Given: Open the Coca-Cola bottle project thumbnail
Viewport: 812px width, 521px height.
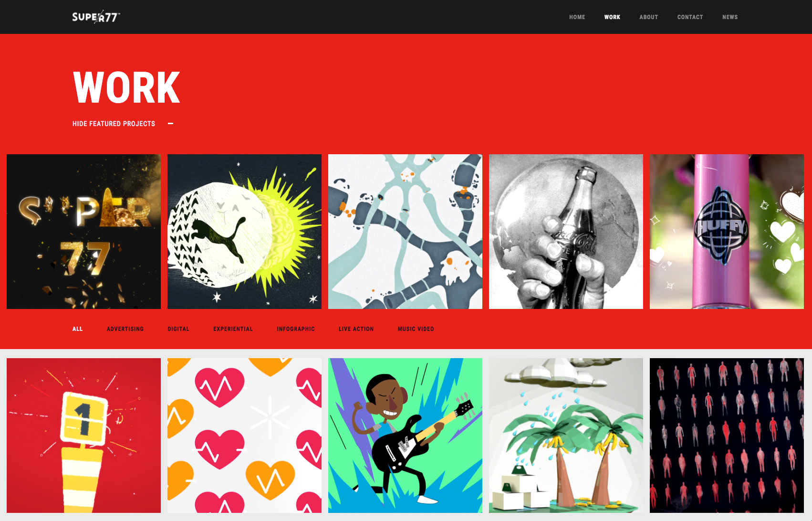Looking at the screenshot, I should click(566, 232).
